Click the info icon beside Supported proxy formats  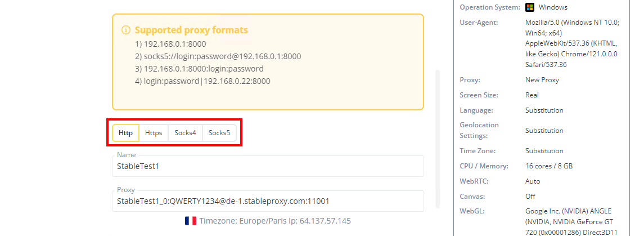[x=126, y=30]
